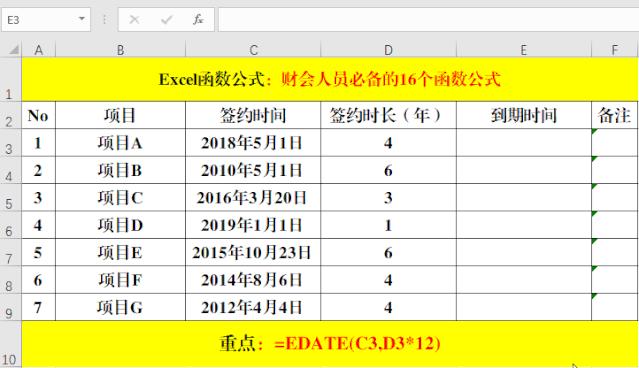This screenshot has width=639, height=368.
Task: Select the empty 到期时间 cell for 项目A
Action: [524, 143]
